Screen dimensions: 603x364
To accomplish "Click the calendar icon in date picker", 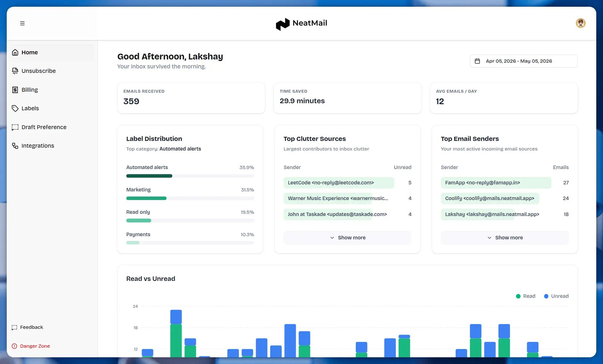I will pyautogui.click(x=477, y=61).
